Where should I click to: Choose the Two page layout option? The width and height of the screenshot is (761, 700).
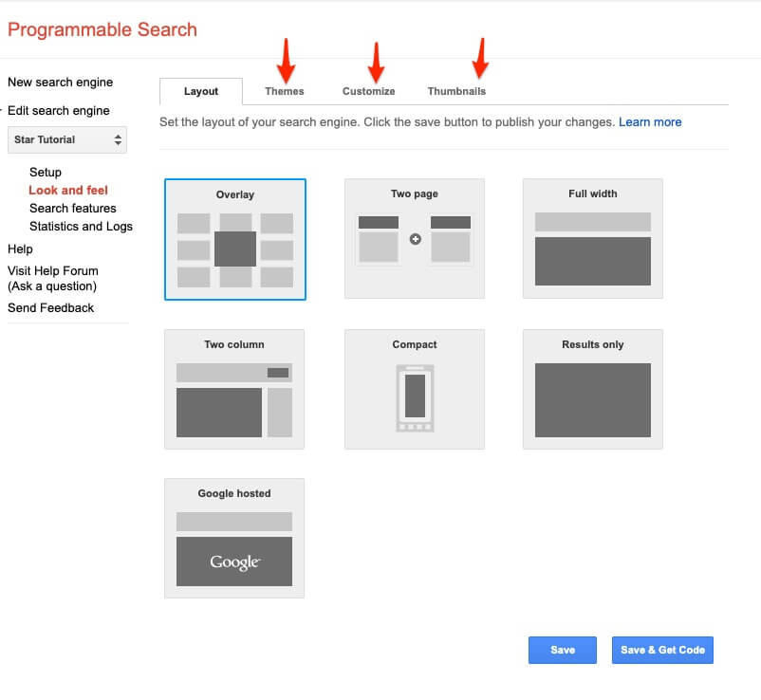coord(415,239)
